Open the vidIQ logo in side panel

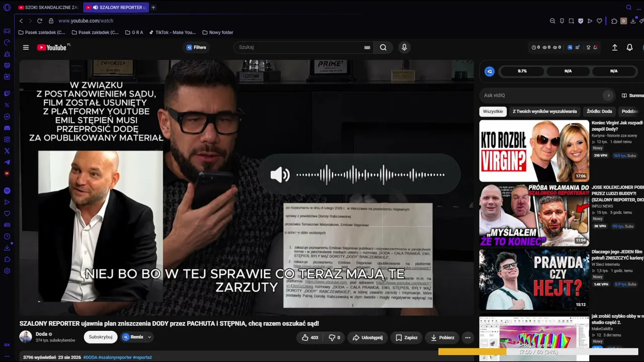pos(489,71)
